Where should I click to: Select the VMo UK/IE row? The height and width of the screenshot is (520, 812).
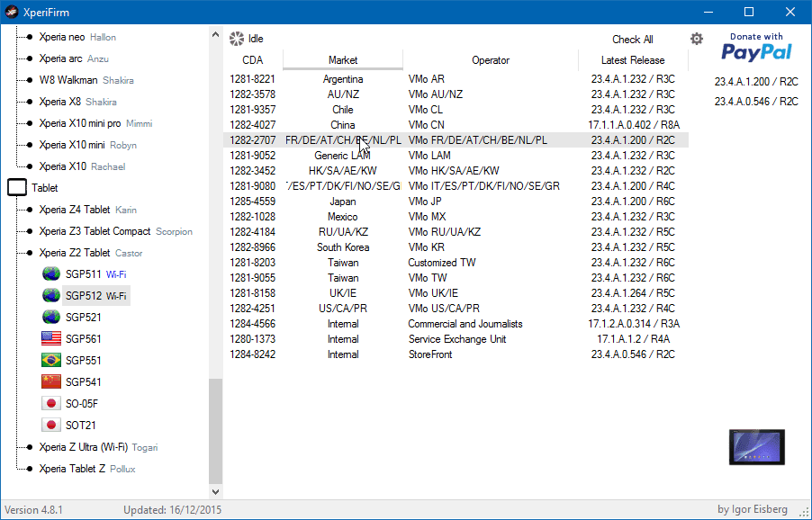456,293
